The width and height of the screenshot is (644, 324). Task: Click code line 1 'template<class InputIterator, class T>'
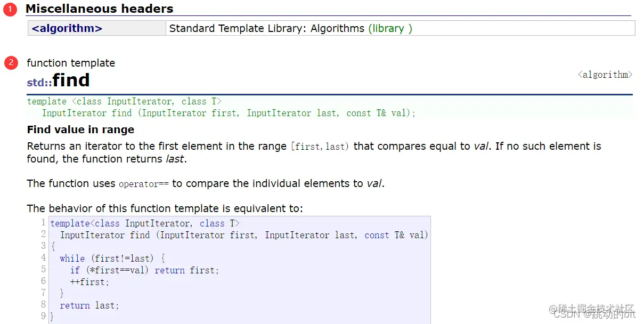coord(145,223)
